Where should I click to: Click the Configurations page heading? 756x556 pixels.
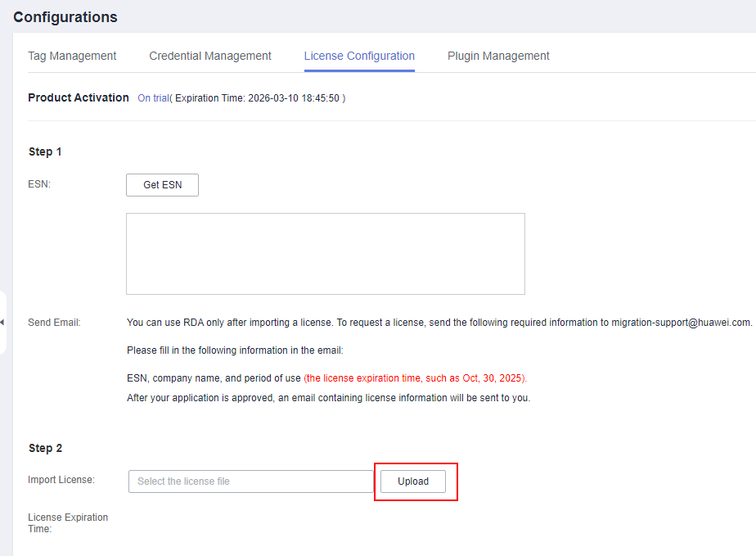tap(65, 17)
